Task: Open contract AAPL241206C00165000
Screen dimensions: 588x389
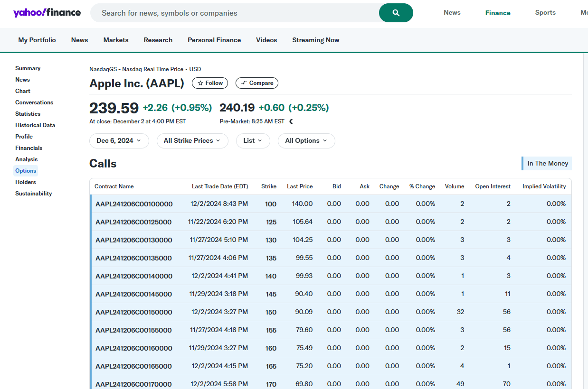Action: (x=133, y=366)
